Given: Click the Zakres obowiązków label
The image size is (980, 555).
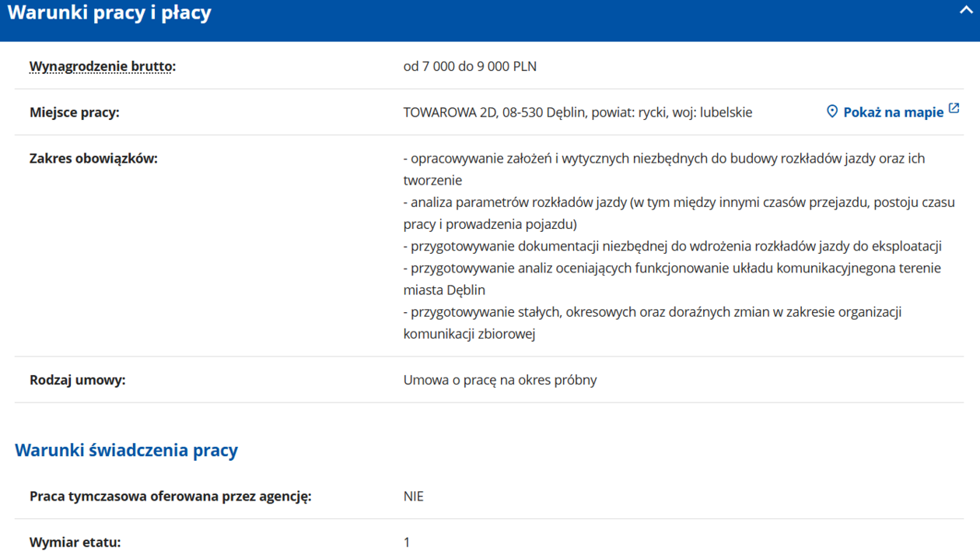Looking at the screenshot, I should click(x=93, y=158).
